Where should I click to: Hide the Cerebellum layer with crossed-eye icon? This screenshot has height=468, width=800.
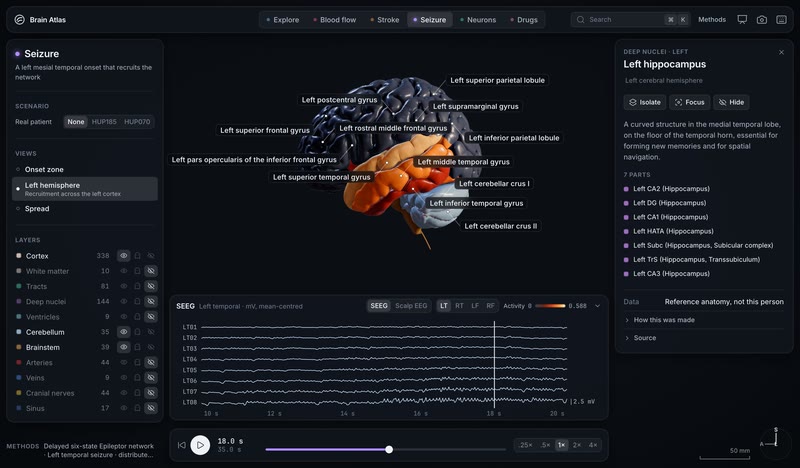pyautogui.click(x=151, y=332)
